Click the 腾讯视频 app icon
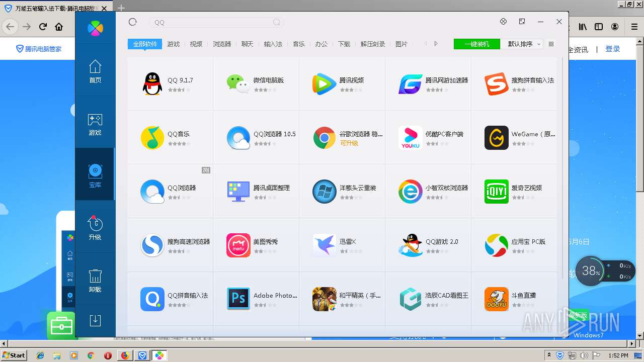 [x=325, y=83]
